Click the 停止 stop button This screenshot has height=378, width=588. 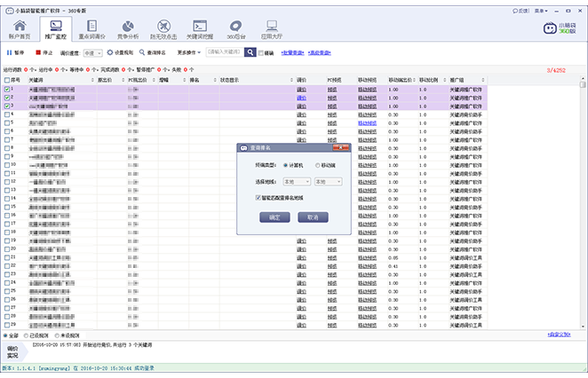pos(43,52)
